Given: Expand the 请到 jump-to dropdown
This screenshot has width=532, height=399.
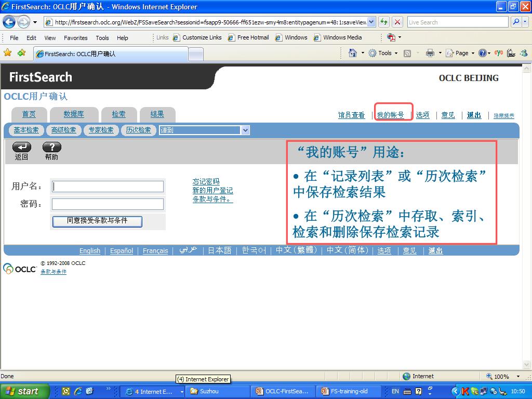Looking at the screenshot, I should (245, 130).
